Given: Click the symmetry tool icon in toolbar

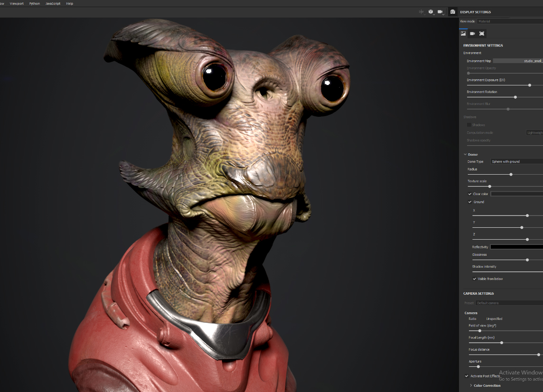Looking at the screenshot, I should pyautogui.click(x=421, y=12).
